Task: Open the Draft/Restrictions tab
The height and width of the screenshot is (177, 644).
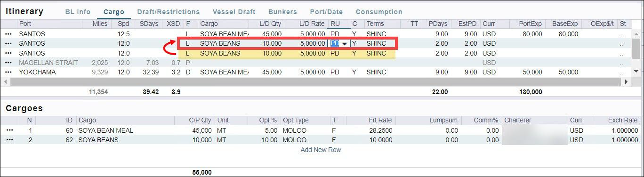Action: (169, 12)
